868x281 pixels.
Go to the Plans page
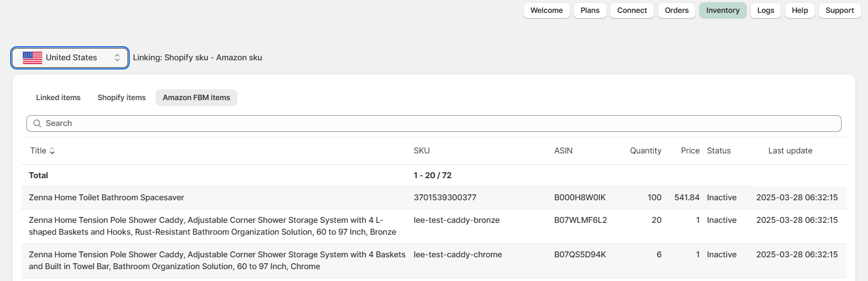click(x=590, y=10)
